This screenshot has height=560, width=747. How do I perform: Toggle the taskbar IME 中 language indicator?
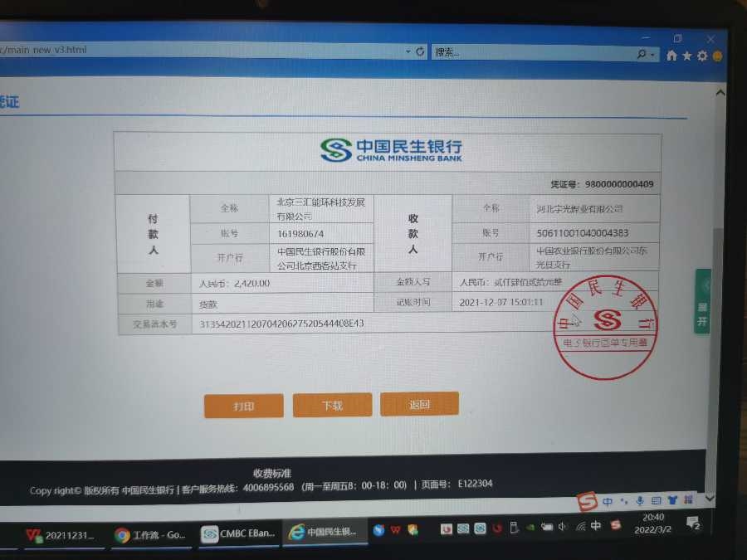click(x=596, y=526)
